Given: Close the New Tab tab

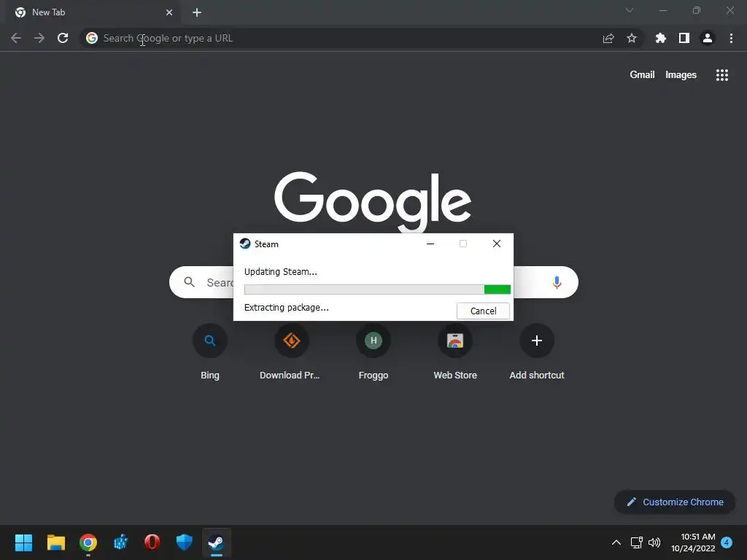Looking at the screenshot, I should pyautogui.click(x=169, y=12).
